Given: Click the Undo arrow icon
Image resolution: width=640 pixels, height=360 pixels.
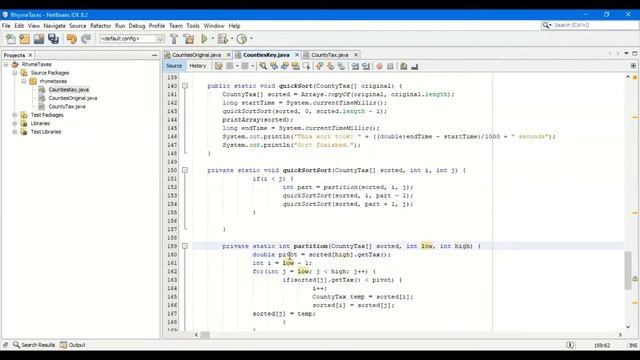Looking at the screenshot, I should coord(72,39).
